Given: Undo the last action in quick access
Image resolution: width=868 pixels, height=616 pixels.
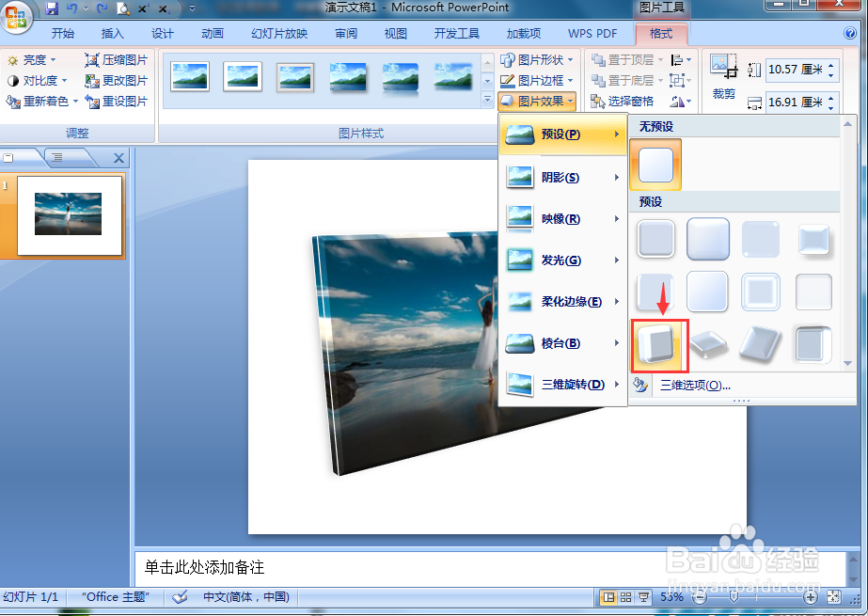Looking at the screenshot, I should point(72,8).
